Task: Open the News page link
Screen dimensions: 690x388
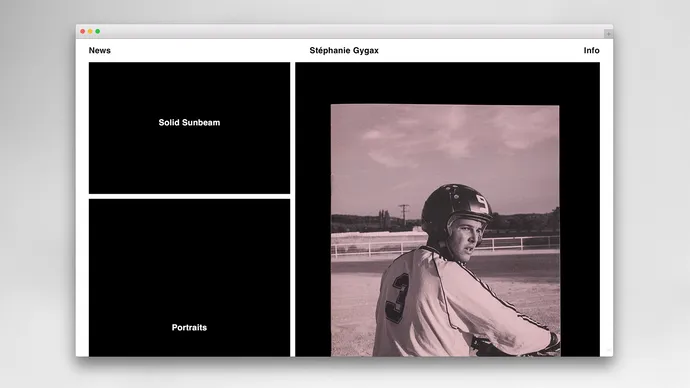Action: click(99, 51)
